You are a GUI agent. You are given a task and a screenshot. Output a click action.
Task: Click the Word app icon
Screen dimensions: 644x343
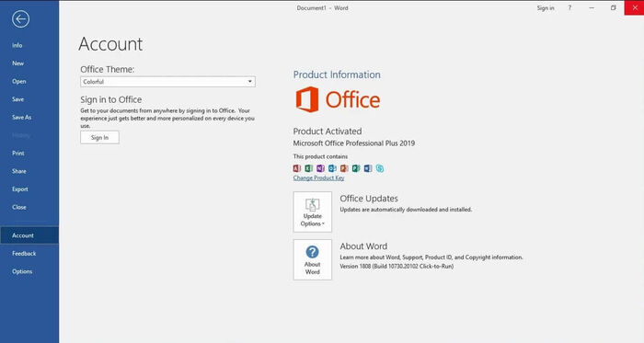pyautogui.click(x=368, y=168)
